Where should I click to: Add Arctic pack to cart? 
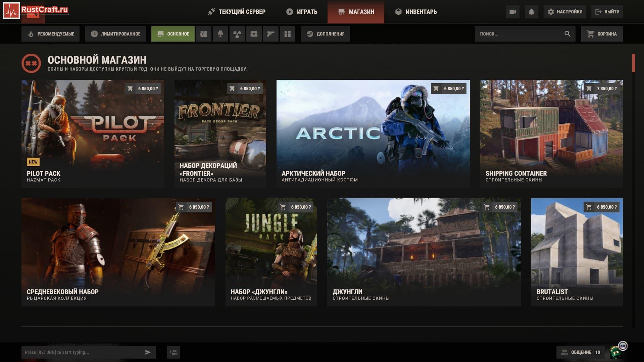449,89
